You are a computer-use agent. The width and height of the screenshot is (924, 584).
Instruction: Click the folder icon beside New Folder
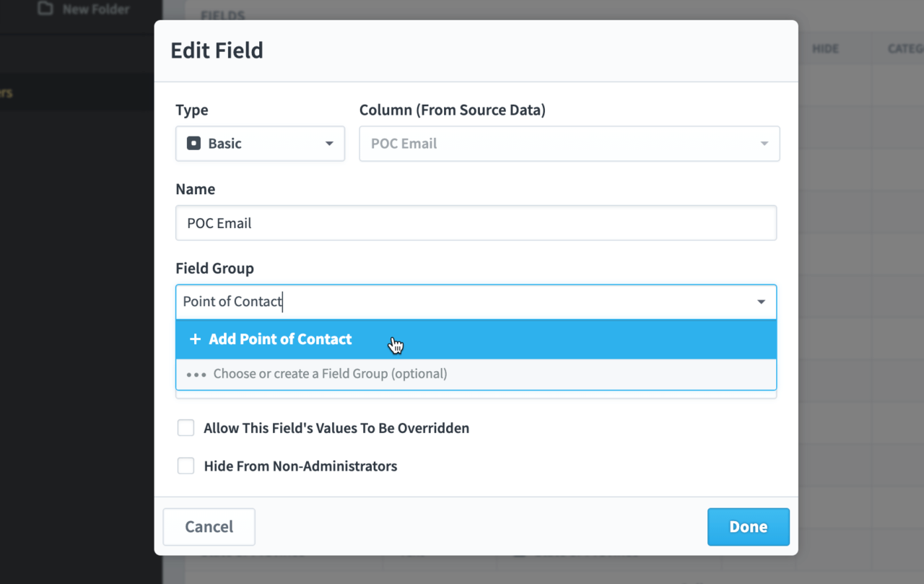coord(45,9)
